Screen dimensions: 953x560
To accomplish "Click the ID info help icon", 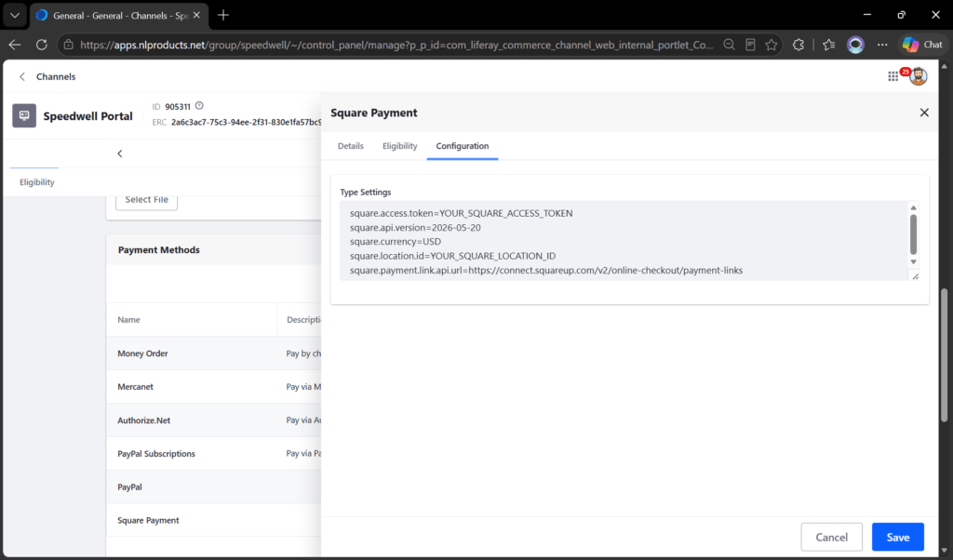I will pos(199,106).
